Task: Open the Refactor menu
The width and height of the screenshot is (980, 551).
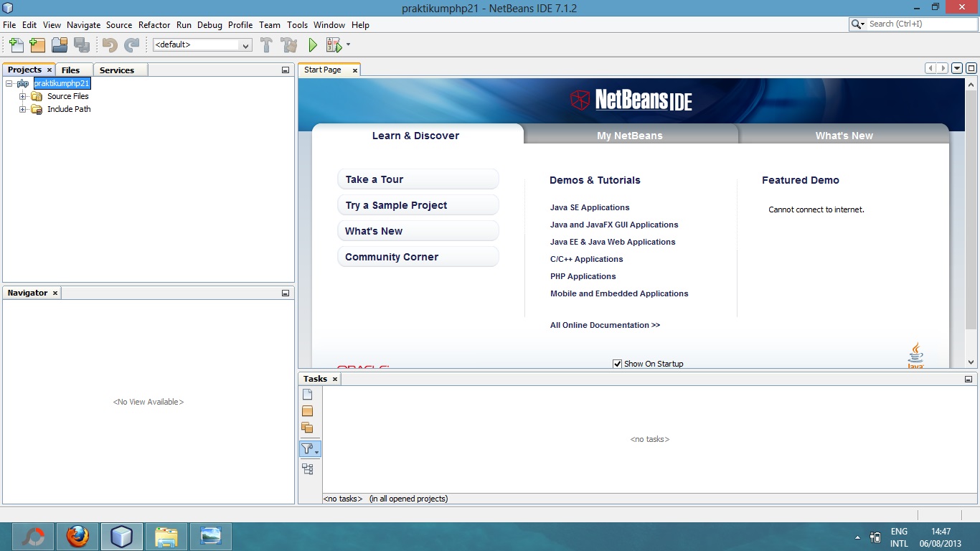Action: click(x=154, y=25)
